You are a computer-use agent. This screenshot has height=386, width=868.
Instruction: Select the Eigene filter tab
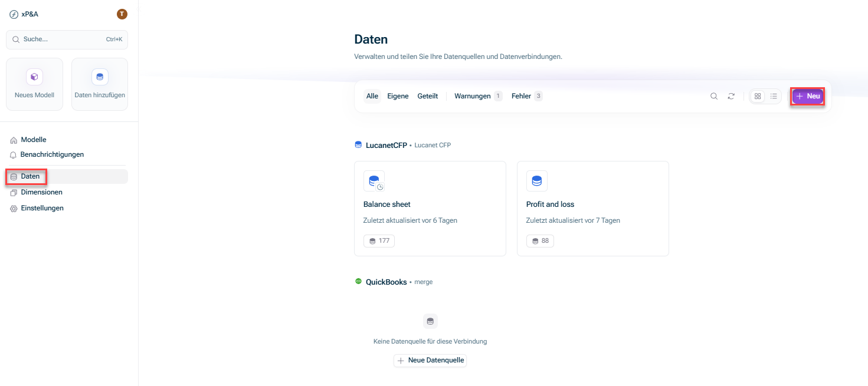[398, 96]
